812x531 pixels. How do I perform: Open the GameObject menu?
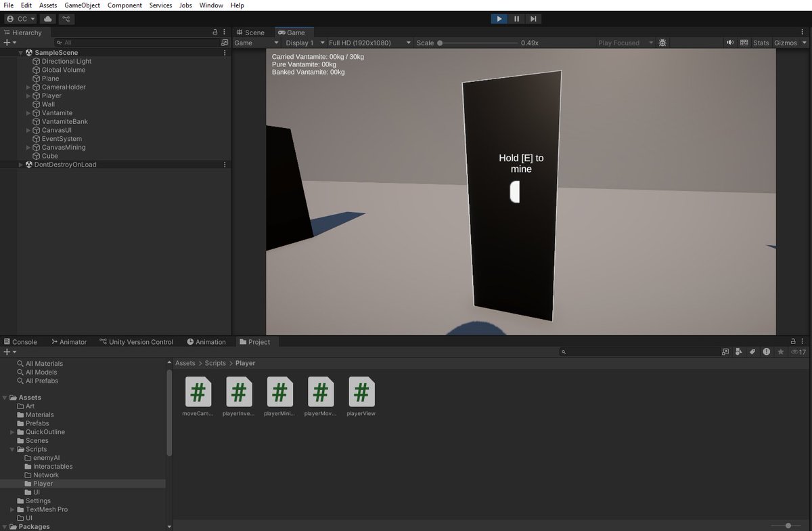pyautogui.click(x=82, y=5)
